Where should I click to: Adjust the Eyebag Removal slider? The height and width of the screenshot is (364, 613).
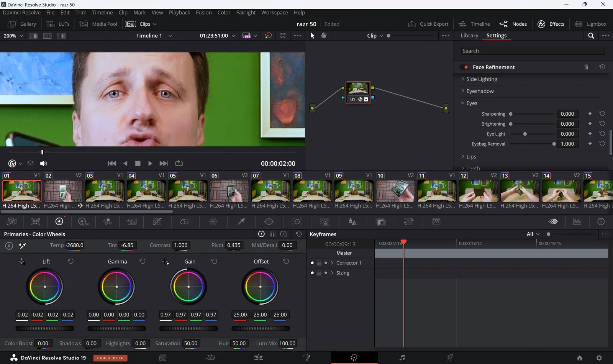pyautogui.click(x=554, y=144)
